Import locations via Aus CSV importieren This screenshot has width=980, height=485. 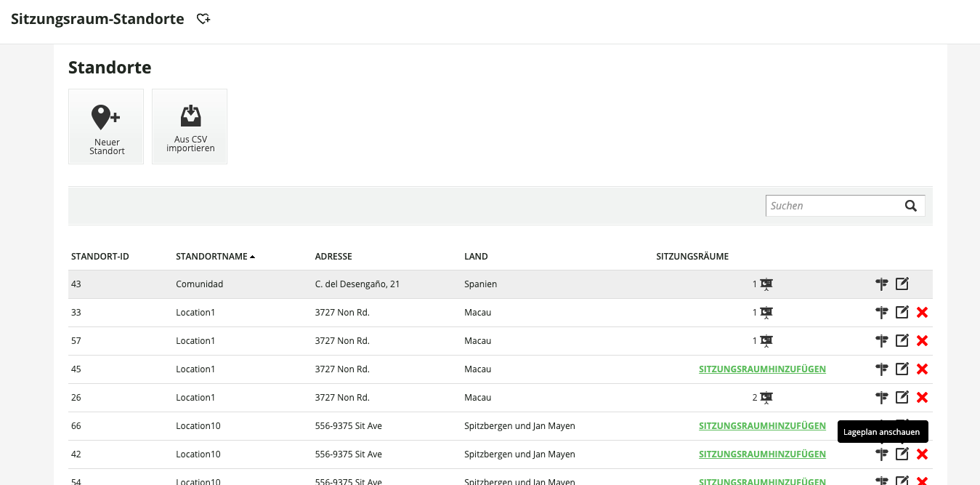tap(190, 127)
